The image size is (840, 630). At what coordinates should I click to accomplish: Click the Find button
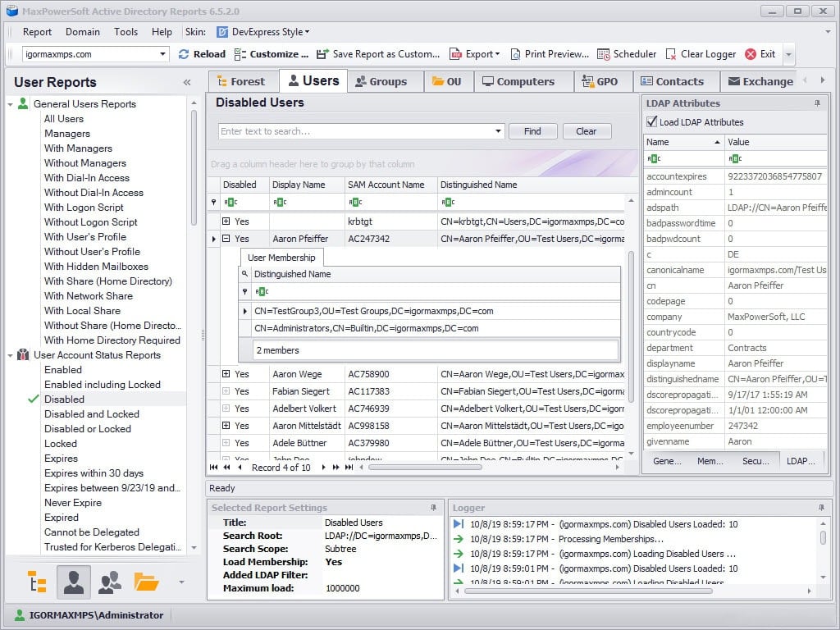pyautogui.click(x=532, y=131)
